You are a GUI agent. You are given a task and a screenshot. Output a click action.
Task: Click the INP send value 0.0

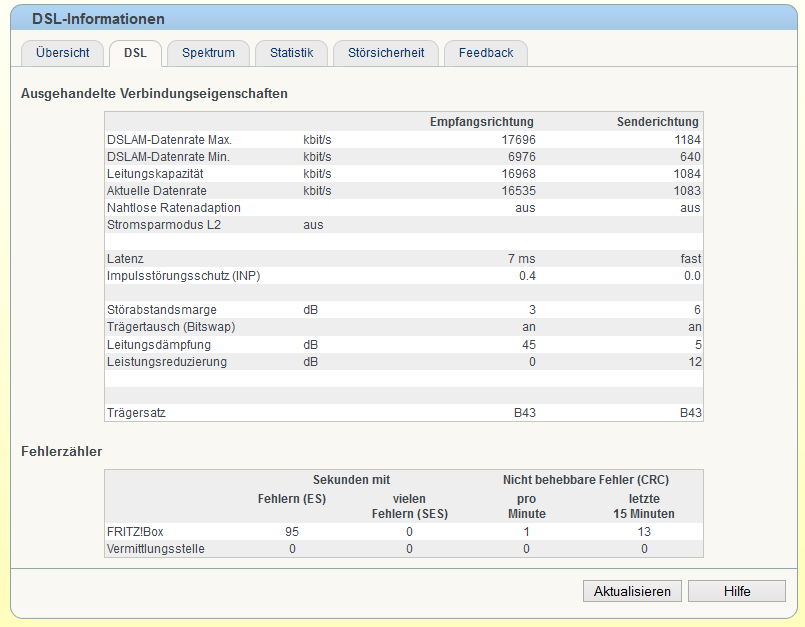coord(692,276)
